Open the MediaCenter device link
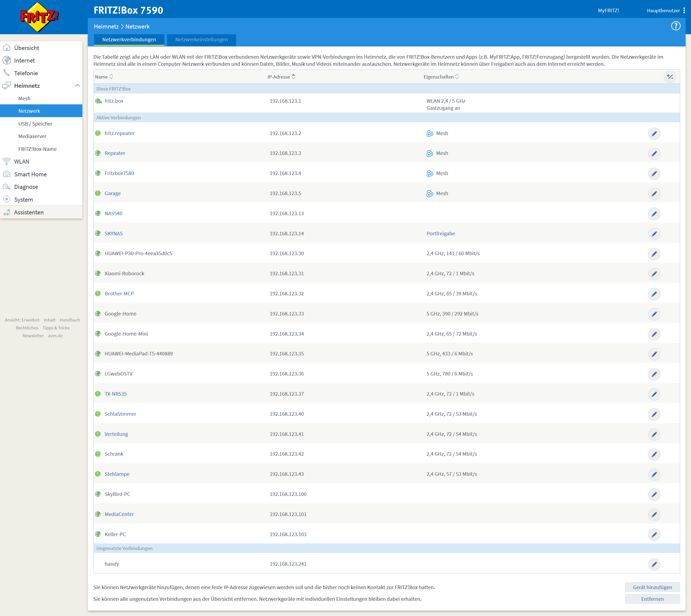Screen dimensions: 691x616 pyautogui.click(x=119, y=514)
